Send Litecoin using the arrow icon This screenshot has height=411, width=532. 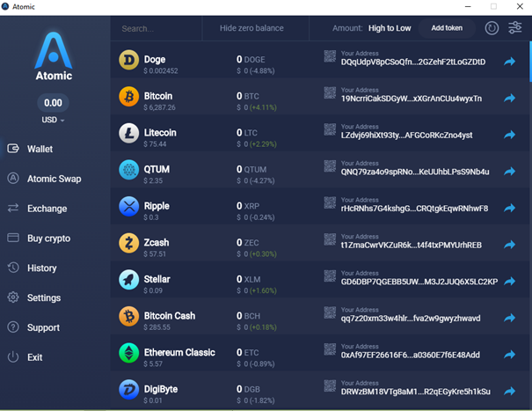coord(510,135)
